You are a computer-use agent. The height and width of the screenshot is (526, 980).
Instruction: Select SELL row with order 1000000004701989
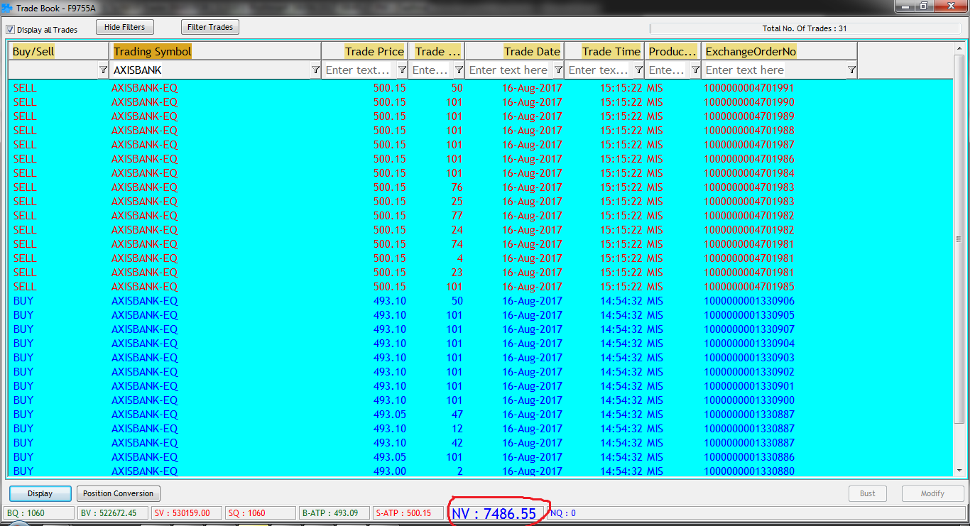coord(480,116)
